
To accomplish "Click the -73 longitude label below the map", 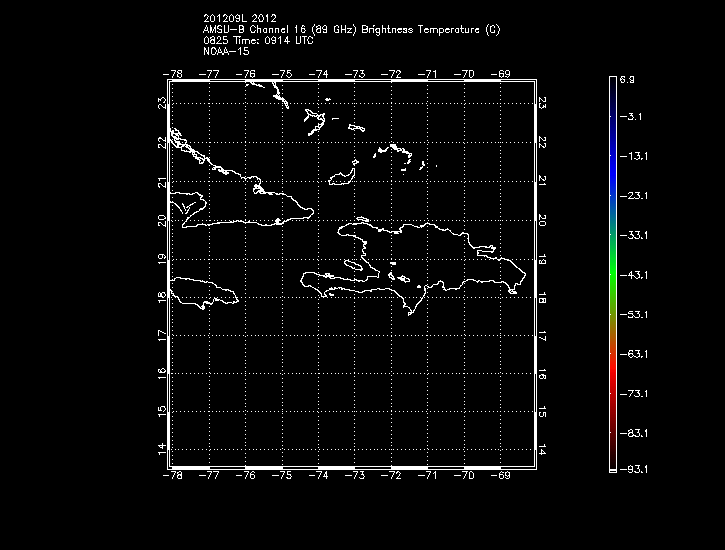I will [x=355, y=475].
